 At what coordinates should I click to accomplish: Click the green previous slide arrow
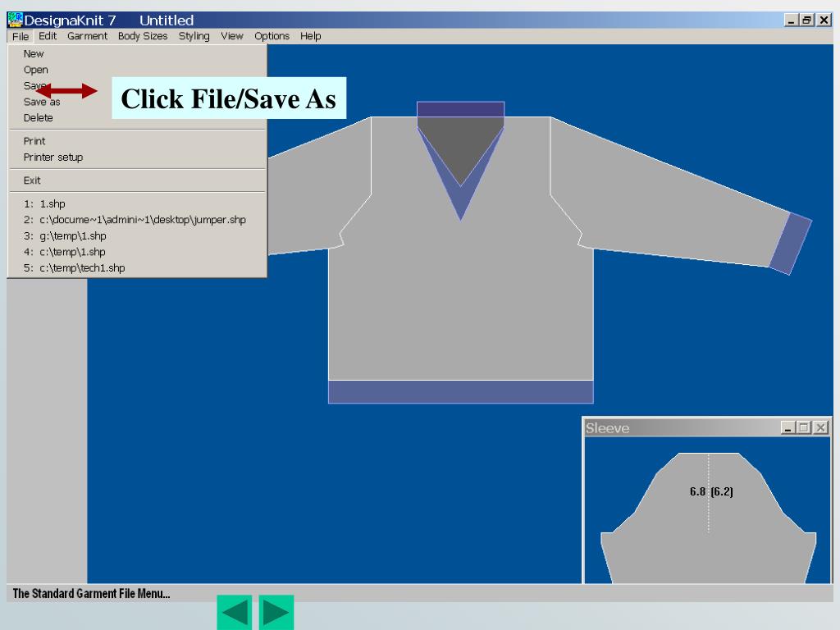coord(234,612)
